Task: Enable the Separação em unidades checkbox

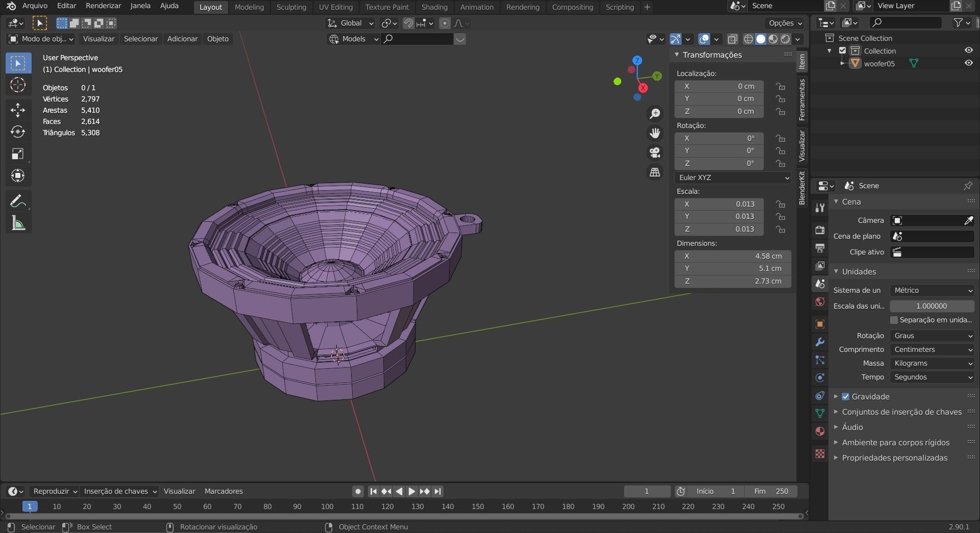Action: pyautogui.click(x=894, y=320)
